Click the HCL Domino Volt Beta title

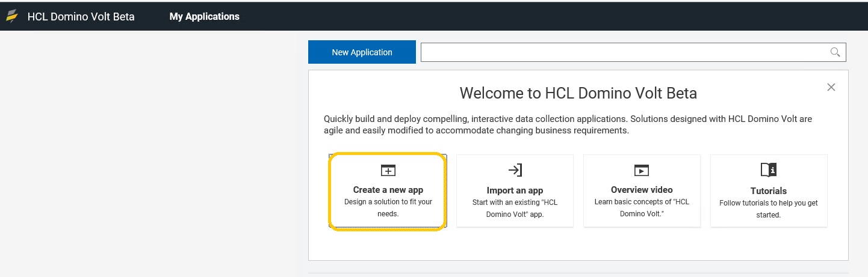coord(81,16)
